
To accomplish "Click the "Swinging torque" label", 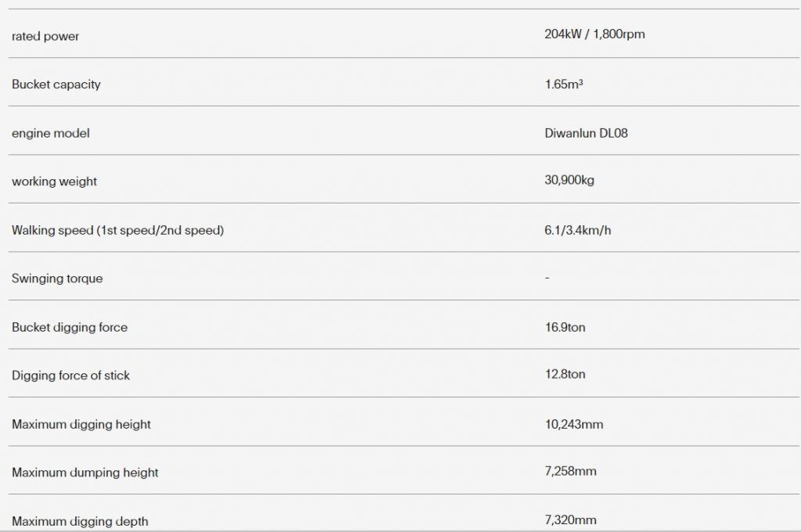I will 57,279.
